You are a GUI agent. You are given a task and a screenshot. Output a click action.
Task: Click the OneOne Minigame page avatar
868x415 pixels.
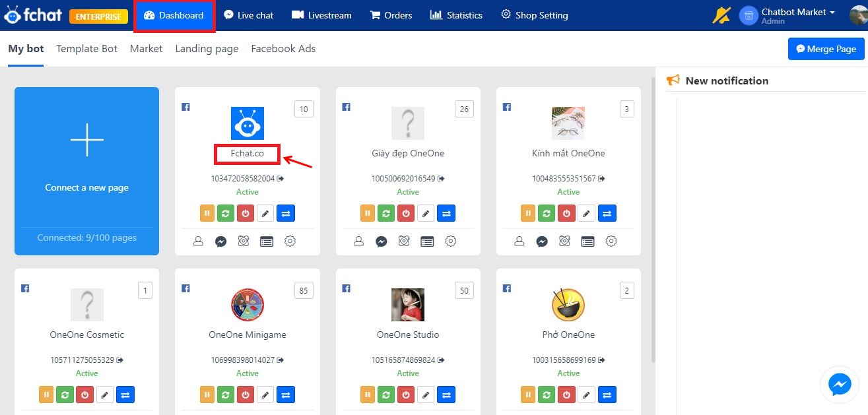(x=248, y=305)
